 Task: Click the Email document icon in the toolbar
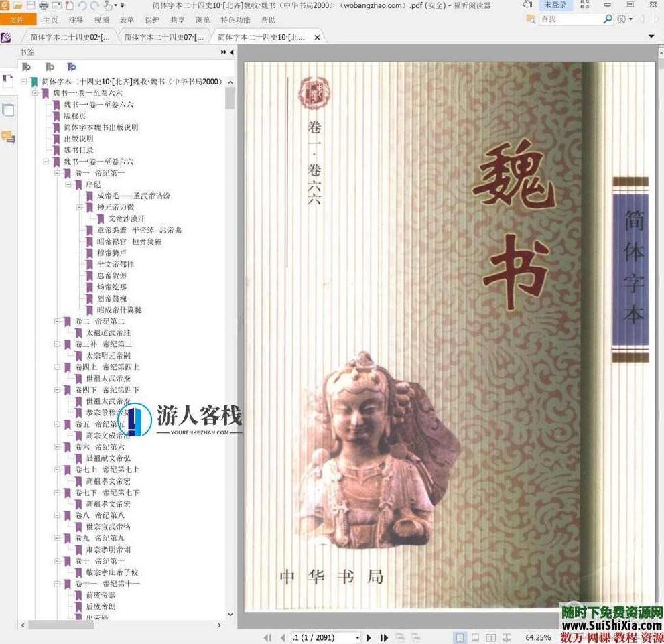coord(56,5)
